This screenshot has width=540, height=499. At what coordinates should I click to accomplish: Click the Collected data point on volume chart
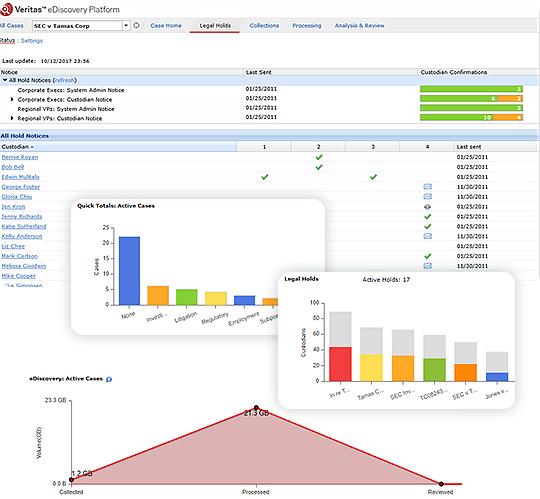click(71, 480)
